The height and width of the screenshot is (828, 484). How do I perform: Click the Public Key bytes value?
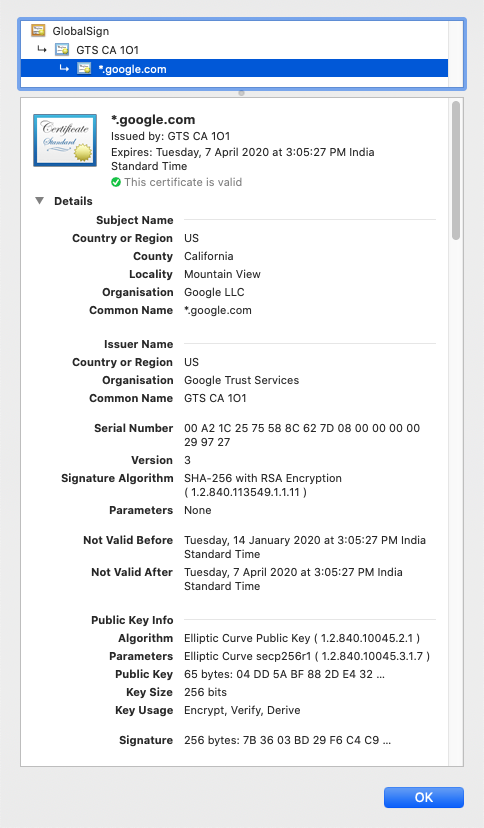pyautogui.click(x=284, y=674)
